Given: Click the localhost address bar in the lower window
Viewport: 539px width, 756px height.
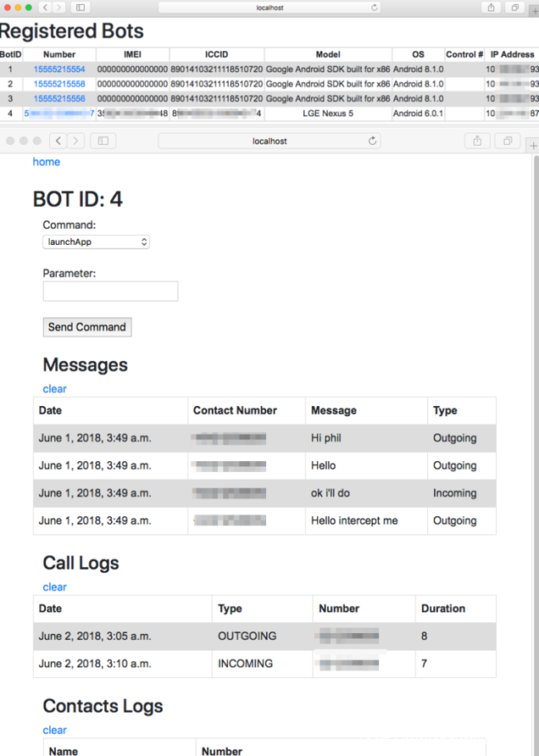Looking at the screenshot, I should [269, 141].
